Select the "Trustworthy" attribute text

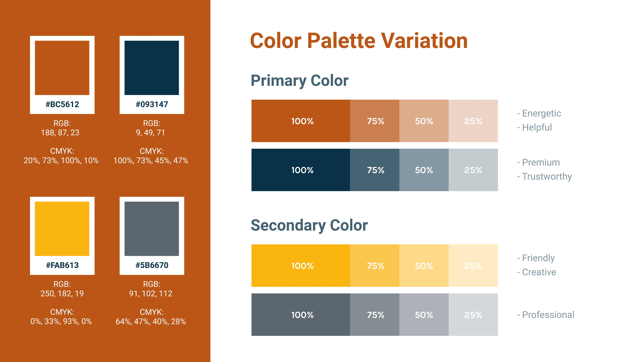(x=547, y=176)
